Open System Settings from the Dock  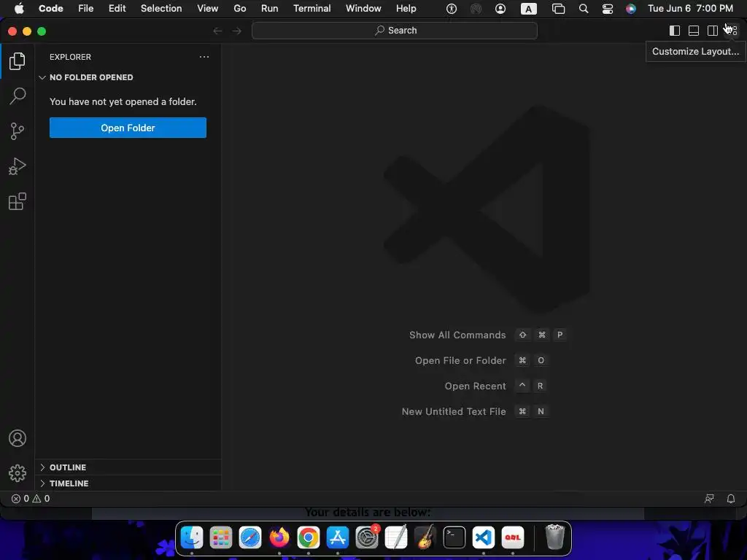pos(367,537)
